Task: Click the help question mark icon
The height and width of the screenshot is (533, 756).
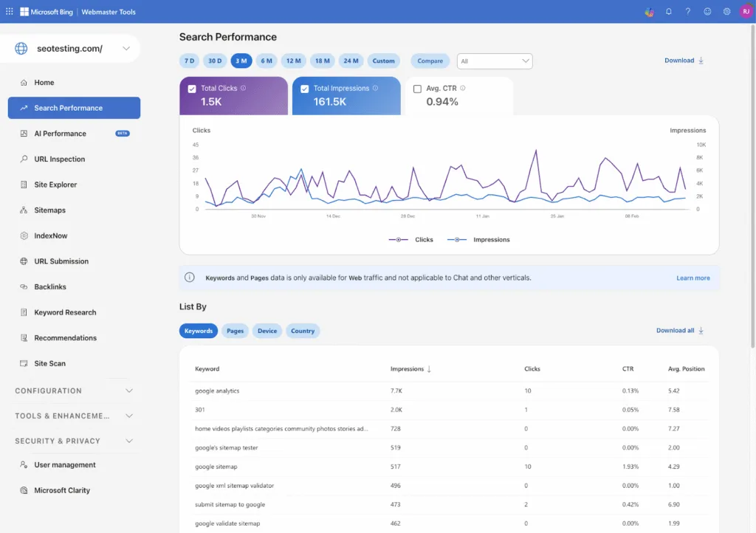Action: pos(687,11)
